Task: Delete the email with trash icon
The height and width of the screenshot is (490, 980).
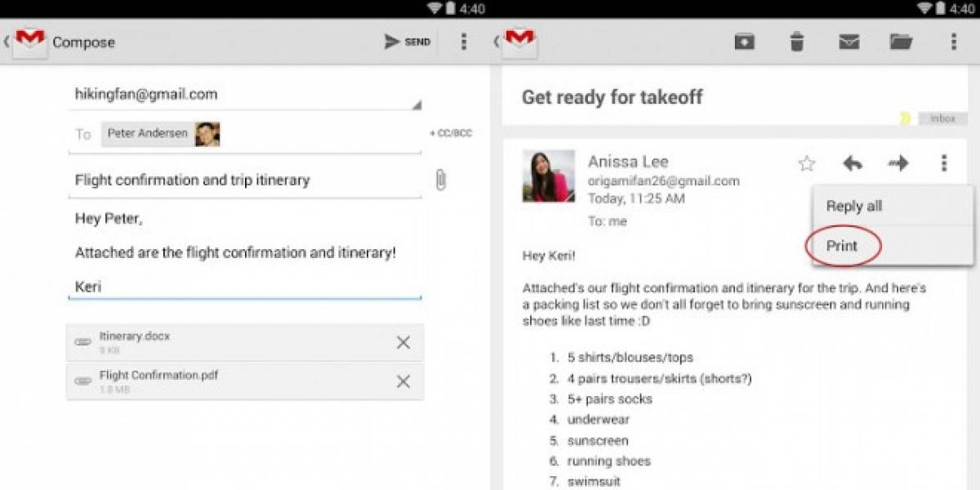Action: click(797, 42)
